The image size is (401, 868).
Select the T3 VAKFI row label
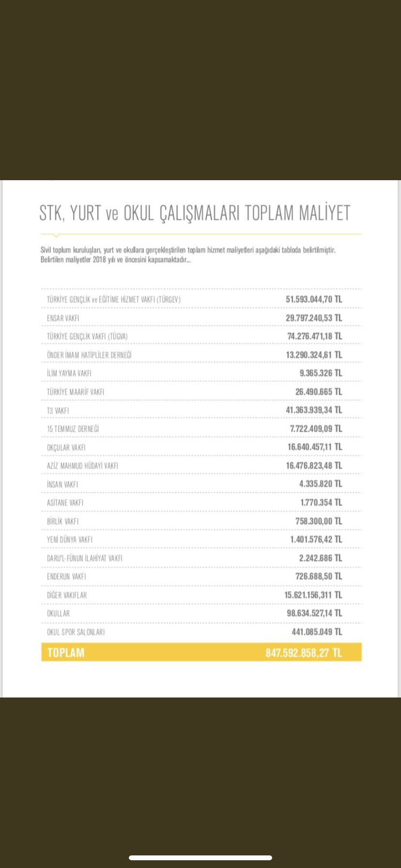point(58,411)
